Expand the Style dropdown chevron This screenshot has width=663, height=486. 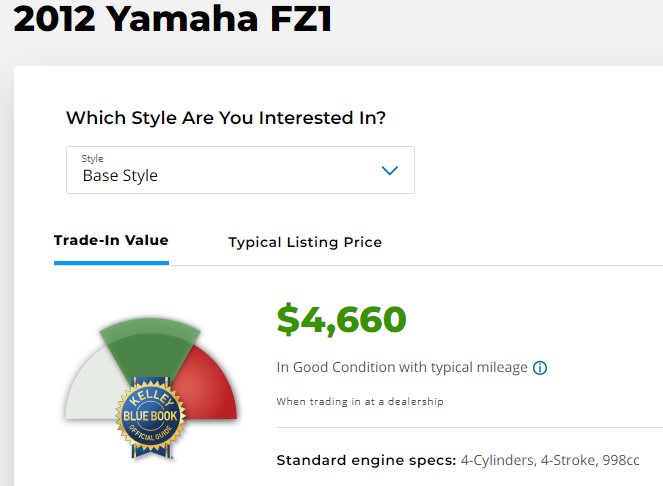pos(389,170)
